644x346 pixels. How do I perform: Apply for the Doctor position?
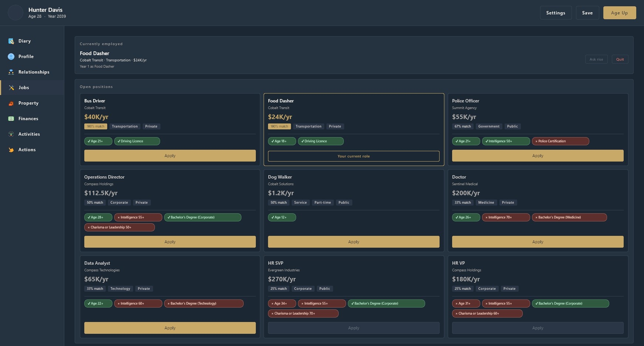[x=538, y=242]
